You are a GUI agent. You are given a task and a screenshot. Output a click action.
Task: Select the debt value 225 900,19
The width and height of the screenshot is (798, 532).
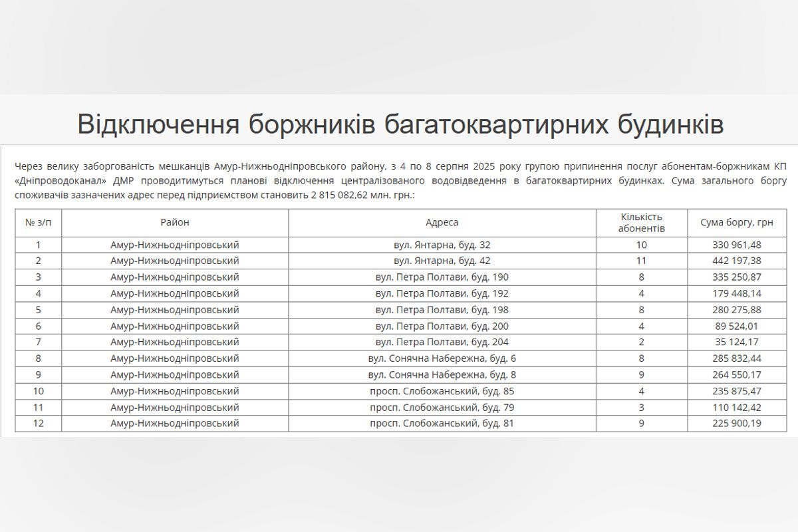[x=736, y=423]
